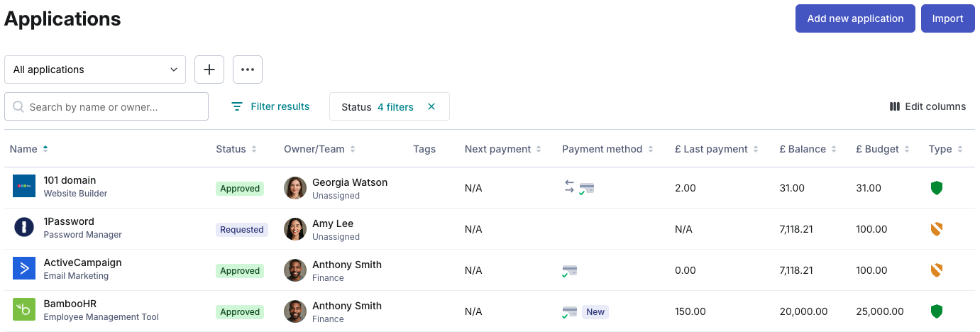
Task: Click the search magnifier icon
Action: [x=18, y=107]
